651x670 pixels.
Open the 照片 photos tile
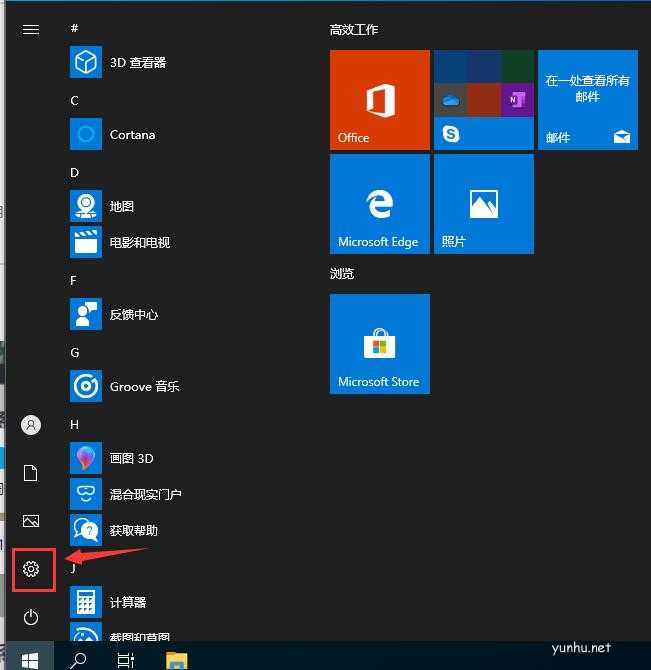(x=484, y=204)
